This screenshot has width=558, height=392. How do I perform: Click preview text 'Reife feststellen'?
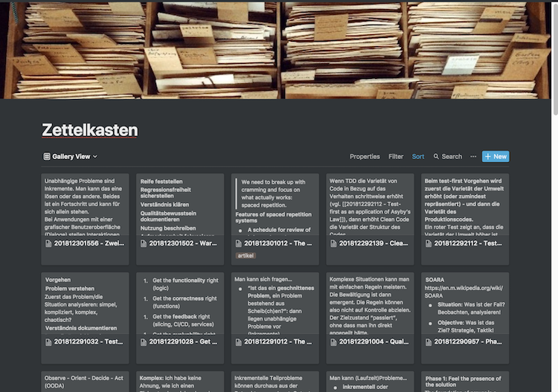click(161, 181)
